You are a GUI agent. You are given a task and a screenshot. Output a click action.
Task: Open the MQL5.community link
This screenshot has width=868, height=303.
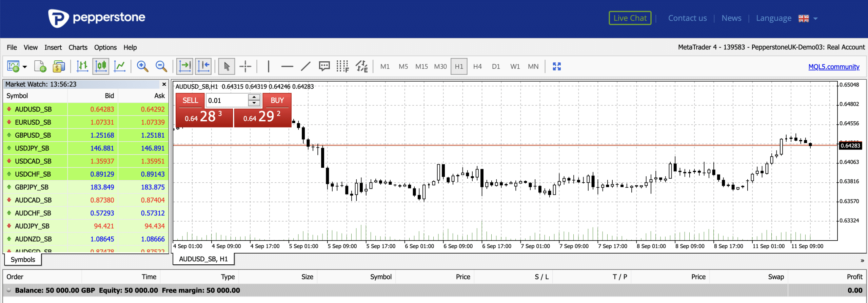pyautogui.click(x=834, y=67)
